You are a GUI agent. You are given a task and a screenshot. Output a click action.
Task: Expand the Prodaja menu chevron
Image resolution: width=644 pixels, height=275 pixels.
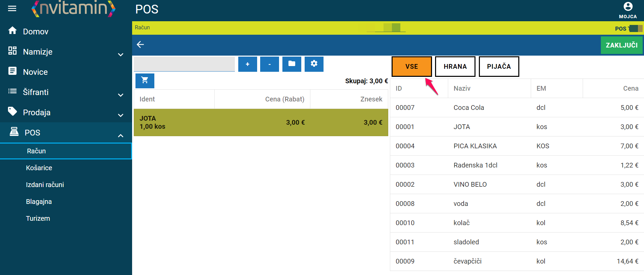pos(121,115)
